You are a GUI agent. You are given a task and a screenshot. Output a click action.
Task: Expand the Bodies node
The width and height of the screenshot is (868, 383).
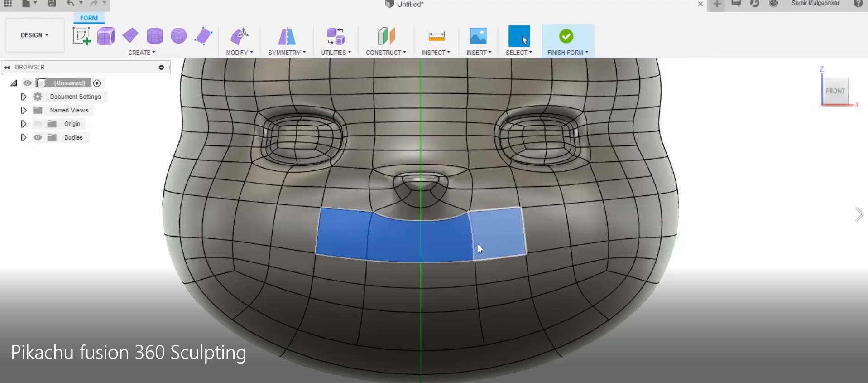24,137
